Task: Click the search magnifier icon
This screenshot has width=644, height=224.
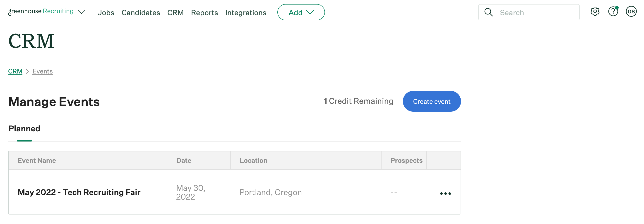Action: [x=488, y=12]
